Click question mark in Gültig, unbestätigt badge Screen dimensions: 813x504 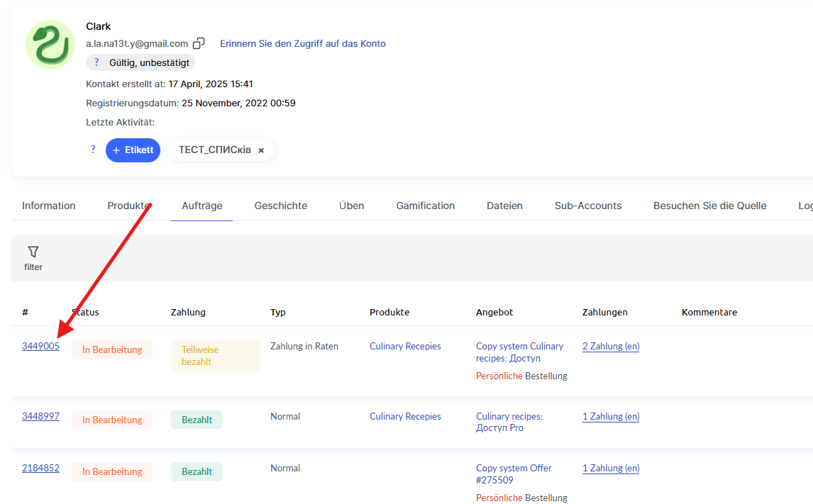coord(96,62)
